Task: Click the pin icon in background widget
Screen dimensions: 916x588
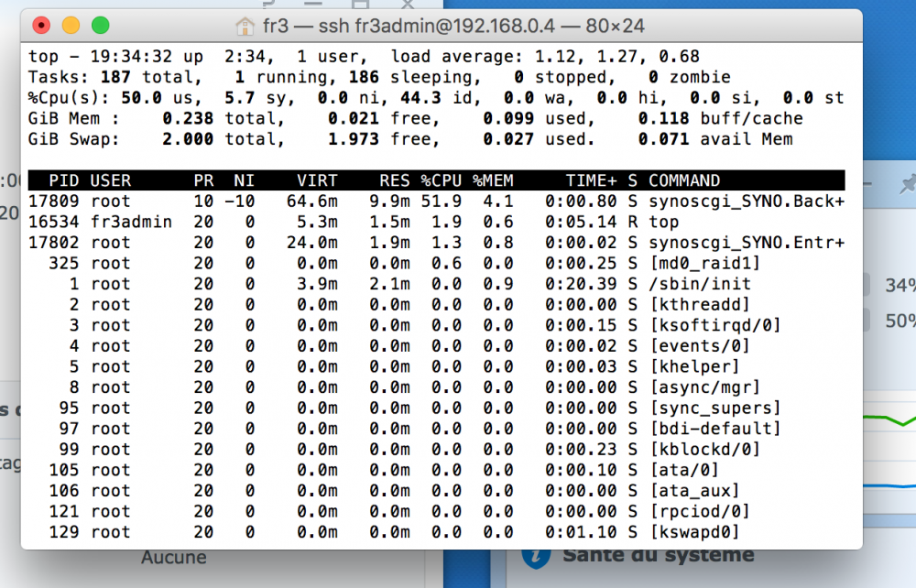Action: pyautogui.click(x=907, y=184)
